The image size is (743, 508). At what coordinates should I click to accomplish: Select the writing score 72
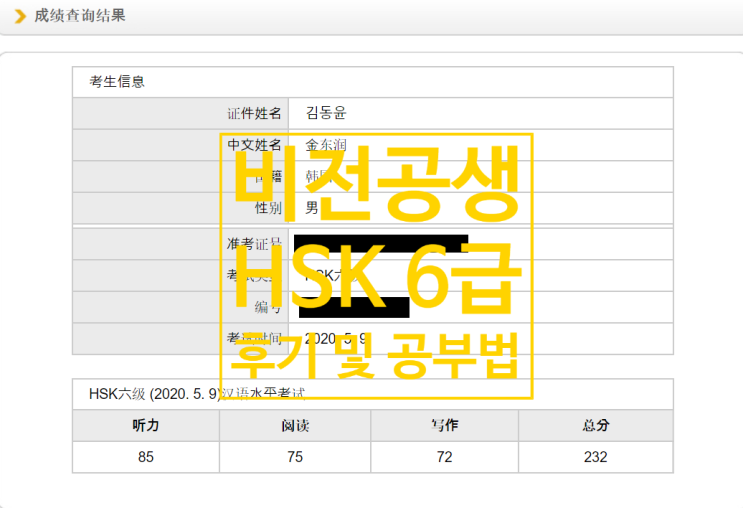444,457
